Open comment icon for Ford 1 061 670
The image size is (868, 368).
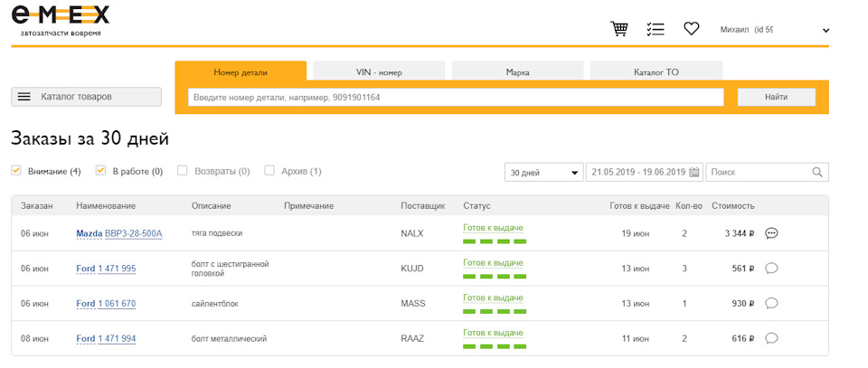tap(771, 303)
